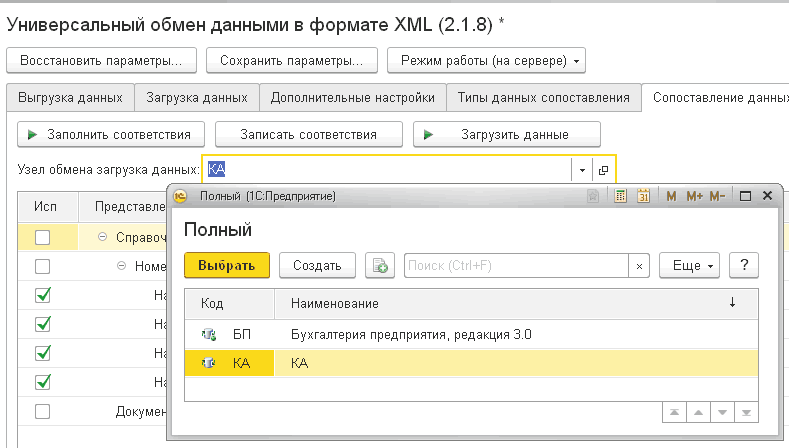The width and height of the screenshot is (789, 448).
Task: Open Типы данных сопоставления tab
Action: click(x=543, y=98)
